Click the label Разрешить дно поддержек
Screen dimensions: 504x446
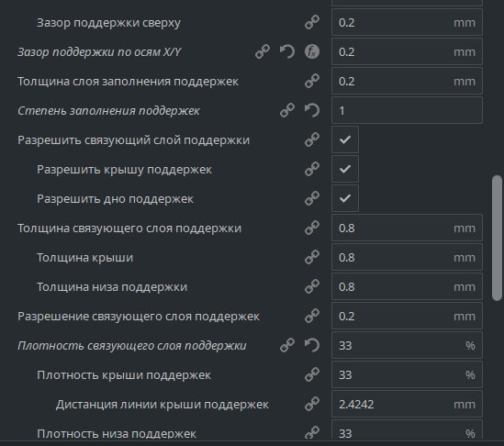(115, 199)
